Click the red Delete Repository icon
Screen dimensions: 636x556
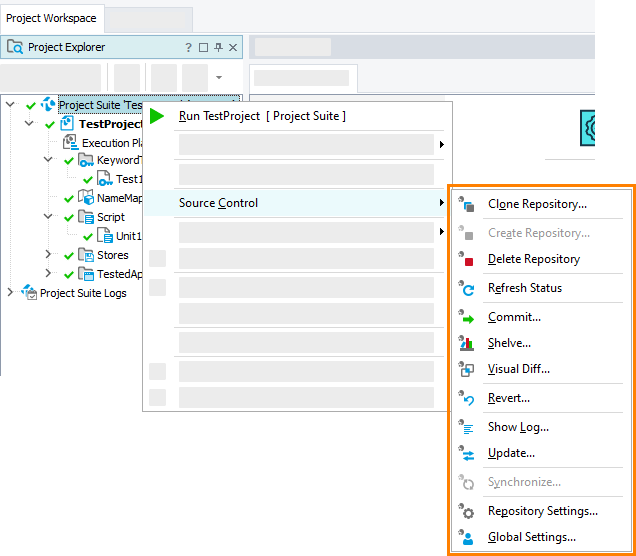(467, 260)
